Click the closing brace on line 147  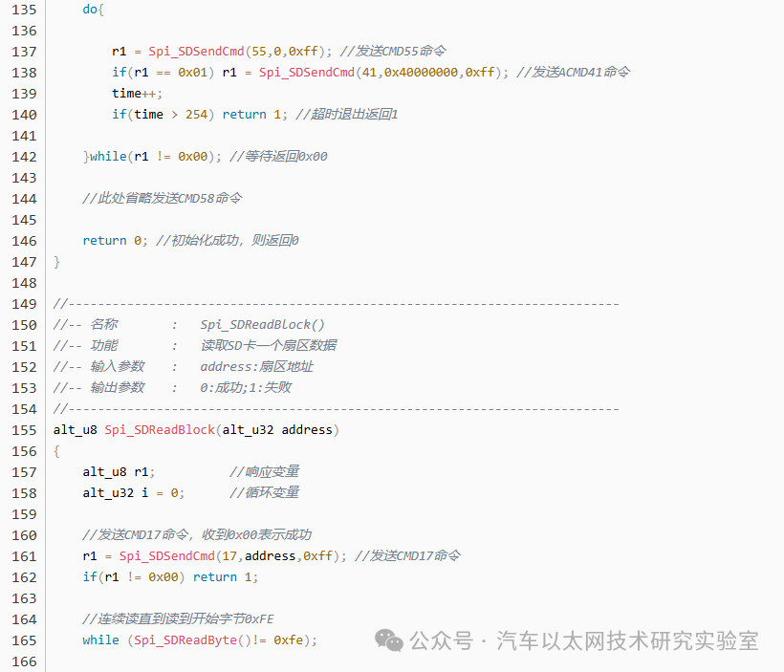pyautogui.click(x=56, y=262)
